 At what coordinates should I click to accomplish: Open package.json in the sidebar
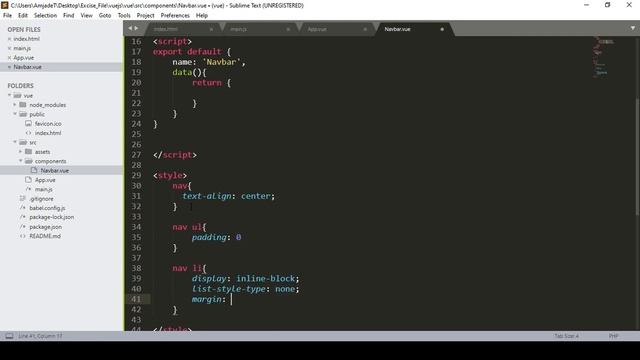45,227
